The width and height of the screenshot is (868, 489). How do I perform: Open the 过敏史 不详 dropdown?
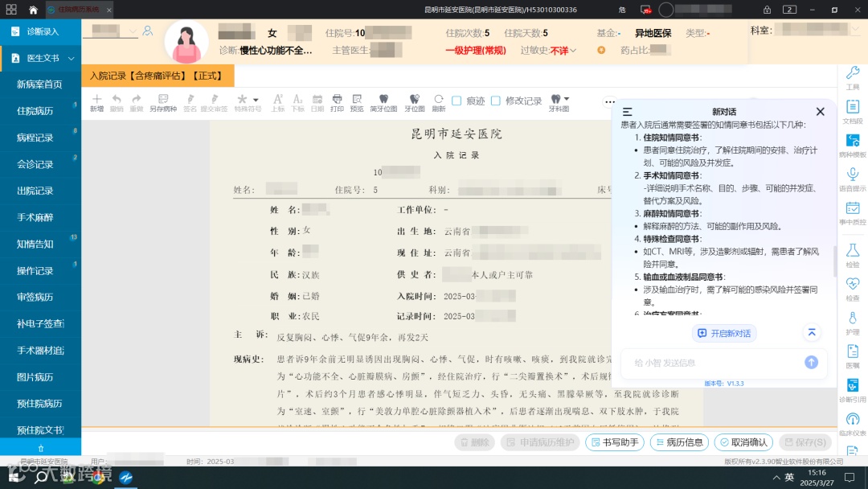[574, 51]
